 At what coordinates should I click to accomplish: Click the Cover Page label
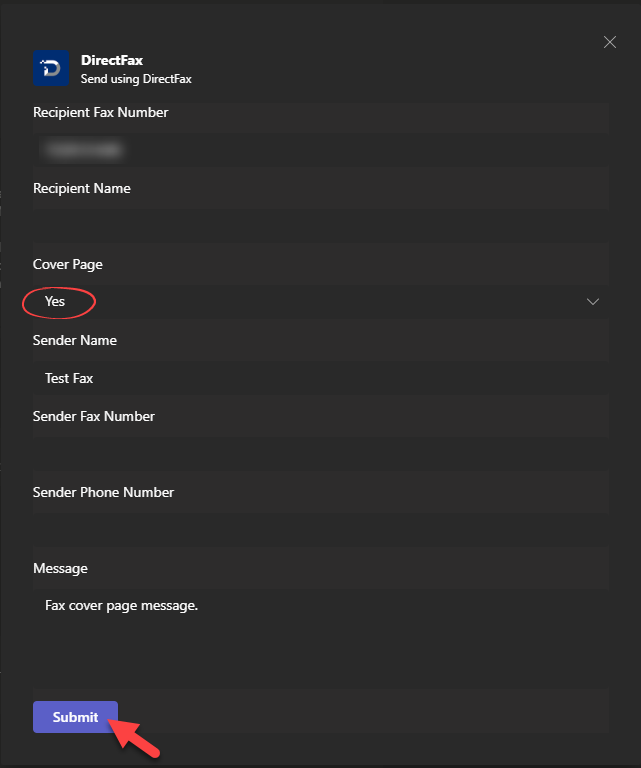pos(68,264)
